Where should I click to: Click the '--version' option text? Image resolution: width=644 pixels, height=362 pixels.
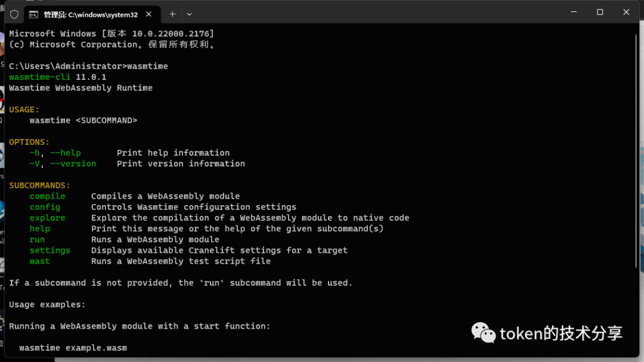coord(73,163)
